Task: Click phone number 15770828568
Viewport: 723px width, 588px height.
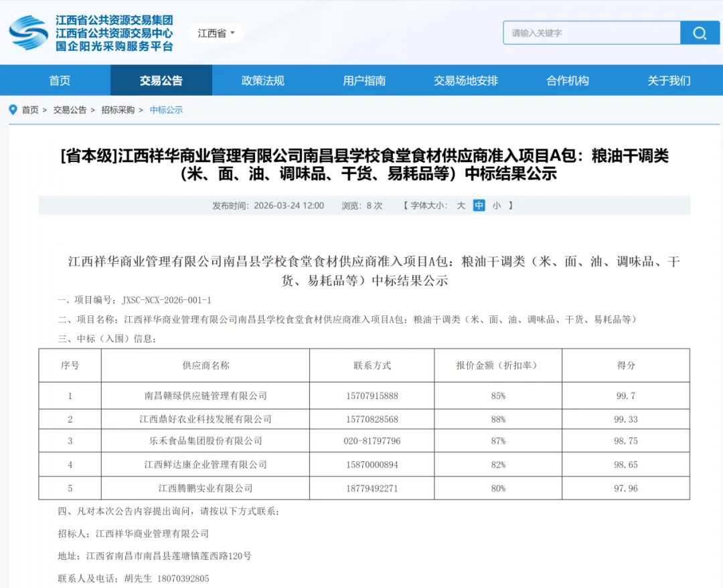Action: point(372,419)
